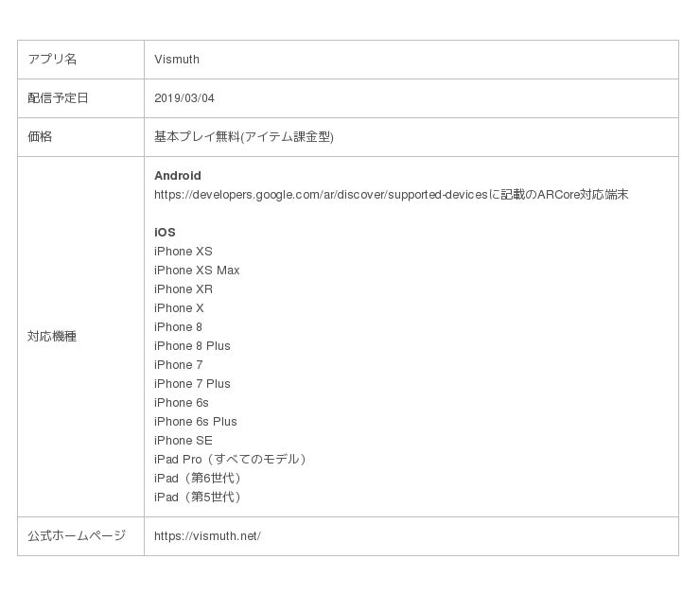Click the bold Android heading
700x594 pixels.
click(178, 176)
